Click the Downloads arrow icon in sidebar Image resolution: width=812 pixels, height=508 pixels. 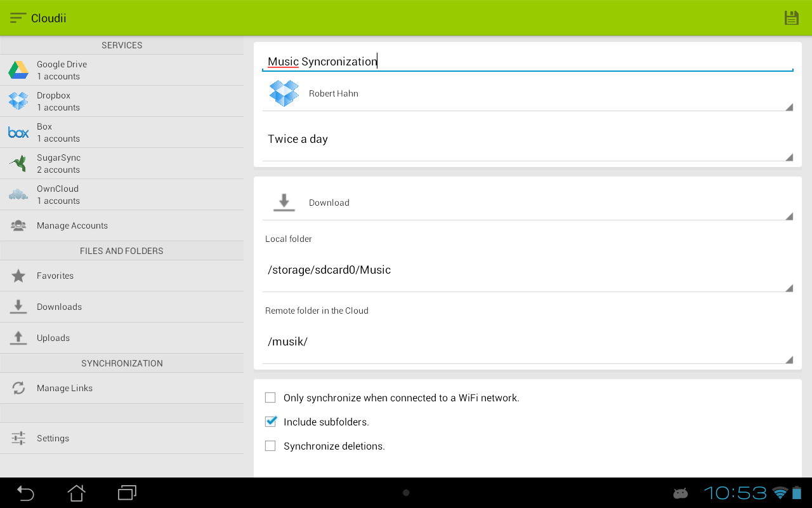pyautogui.click(x=18, y=307)
